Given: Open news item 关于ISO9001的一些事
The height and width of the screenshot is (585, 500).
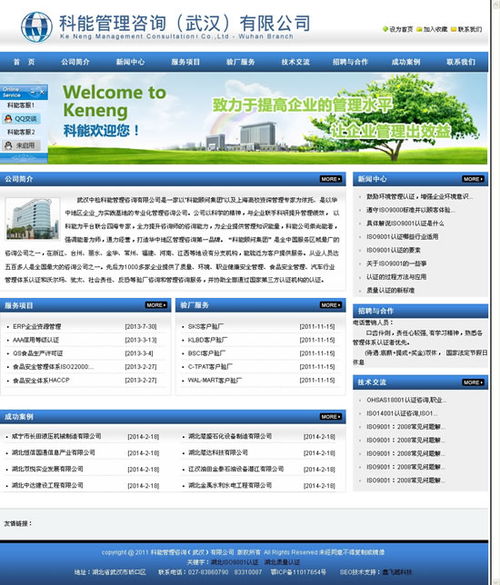Looking at the screenshot, I should tap(397, 264).
